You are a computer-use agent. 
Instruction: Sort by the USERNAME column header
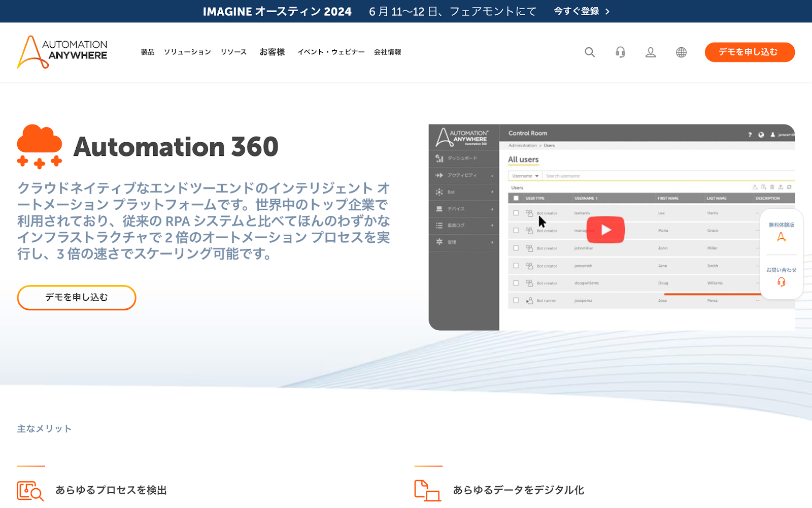pos(586,198)
